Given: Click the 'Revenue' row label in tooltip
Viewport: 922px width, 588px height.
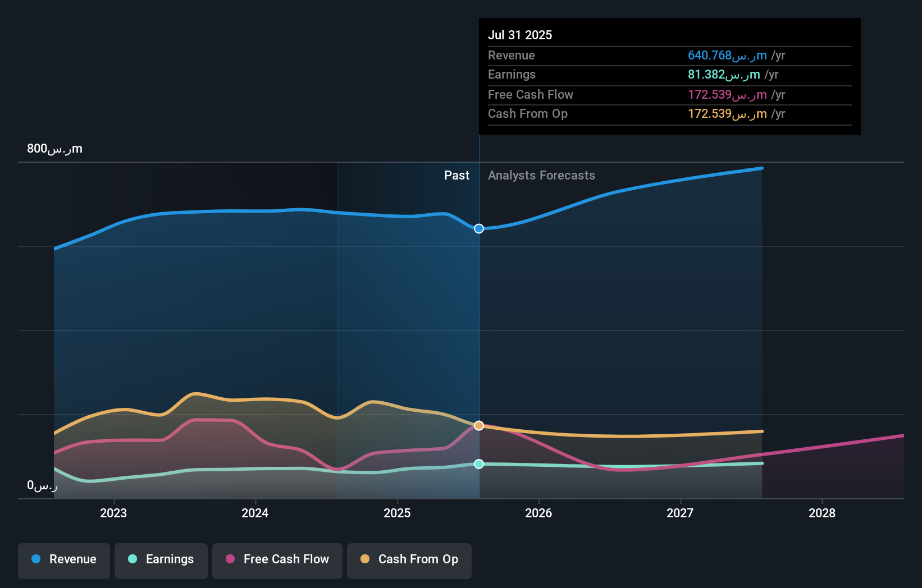Looking at the screenshot, I should pyautogui.click(x=511, y=56).
